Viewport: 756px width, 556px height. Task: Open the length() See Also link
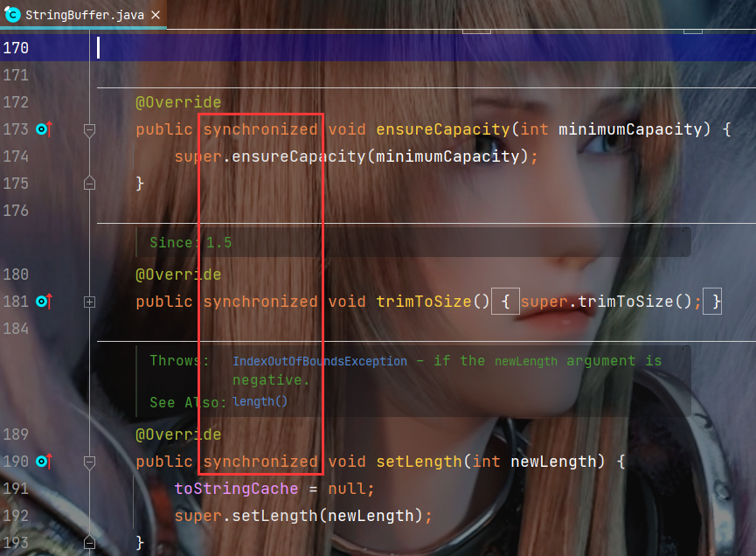tap(260, 401)
